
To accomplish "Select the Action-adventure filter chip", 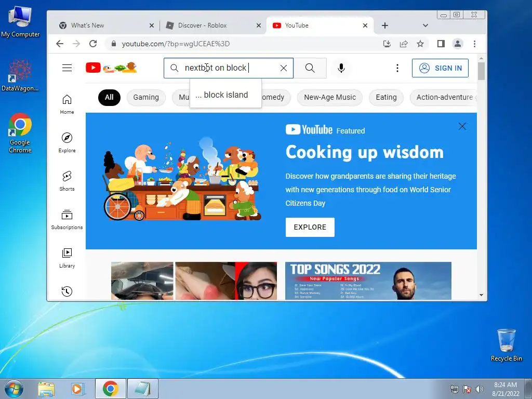I will tap(444, 97).
